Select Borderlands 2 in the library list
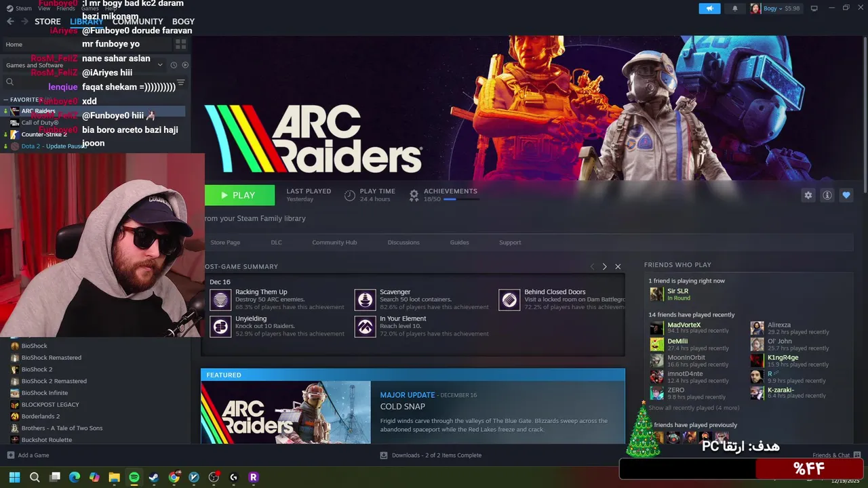This screenshot has width=868, height=488. pos(40,416)
